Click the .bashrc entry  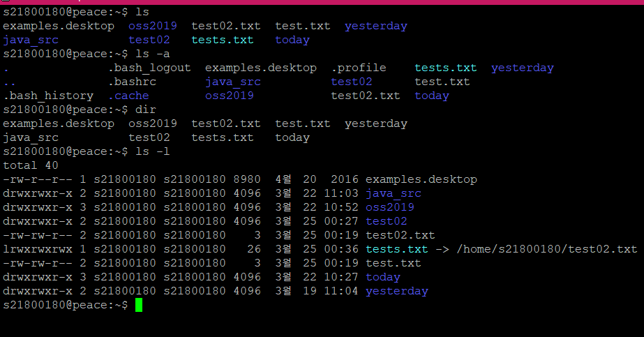tap(133, 82)
